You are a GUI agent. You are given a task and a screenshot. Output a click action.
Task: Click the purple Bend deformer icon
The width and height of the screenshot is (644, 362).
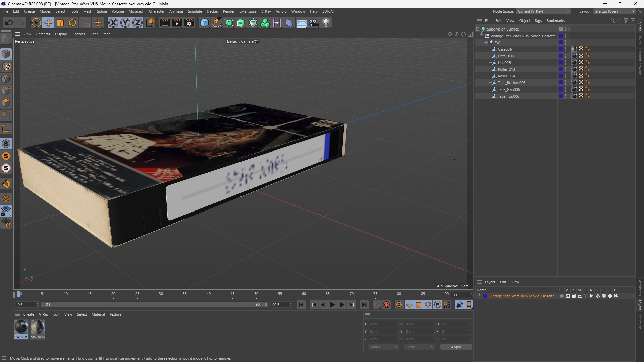point(289,23)
